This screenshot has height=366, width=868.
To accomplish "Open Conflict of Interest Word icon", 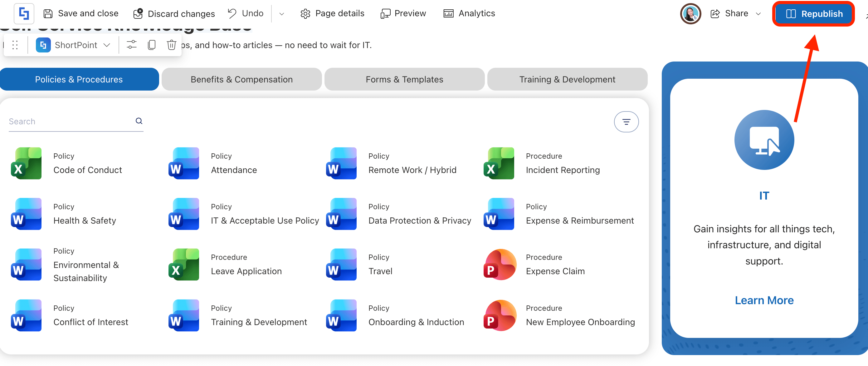I will coord(27,315).
